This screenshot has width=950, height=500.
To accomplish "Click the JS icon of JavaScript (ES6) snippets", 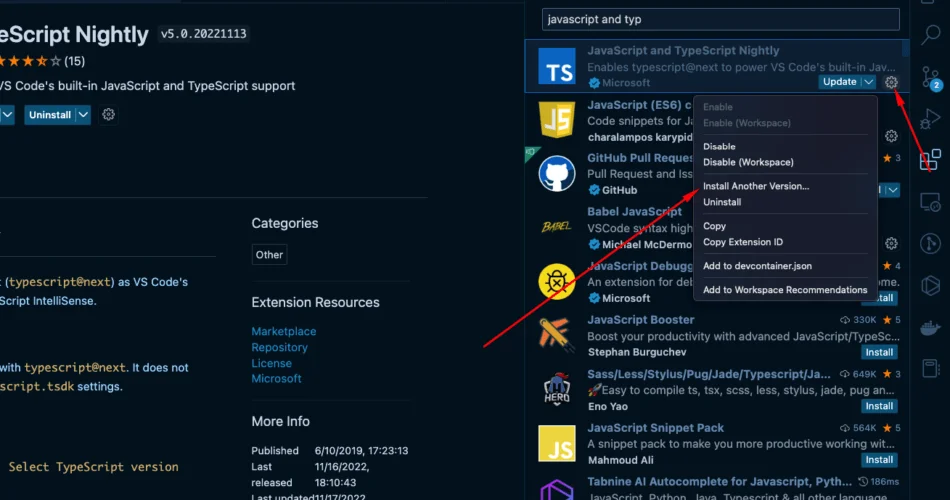I will coord(556,119).
